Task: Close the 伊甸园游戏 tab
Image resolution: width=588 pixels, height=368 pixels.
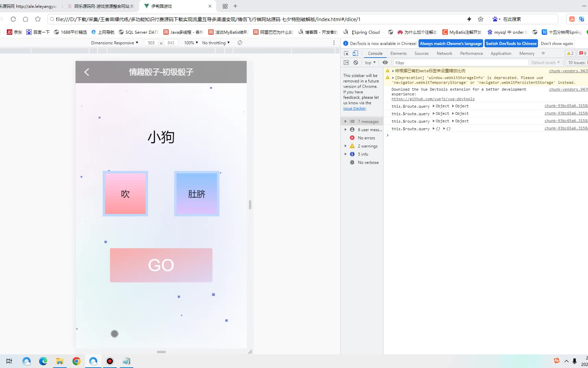Action: [210, 6]
